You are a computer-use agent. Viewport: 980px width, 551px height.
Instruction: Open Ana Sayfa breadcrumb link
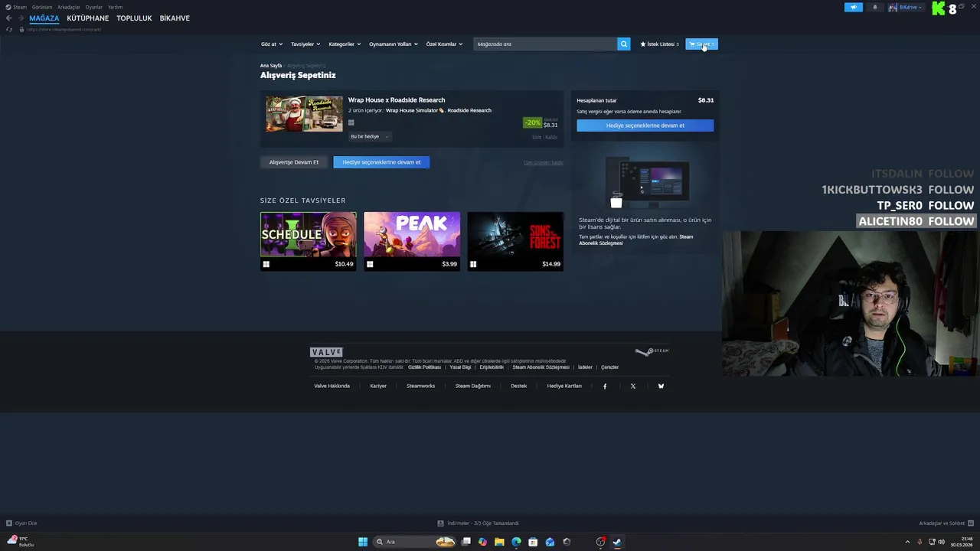pyautogui.click(x=271, y=66)
